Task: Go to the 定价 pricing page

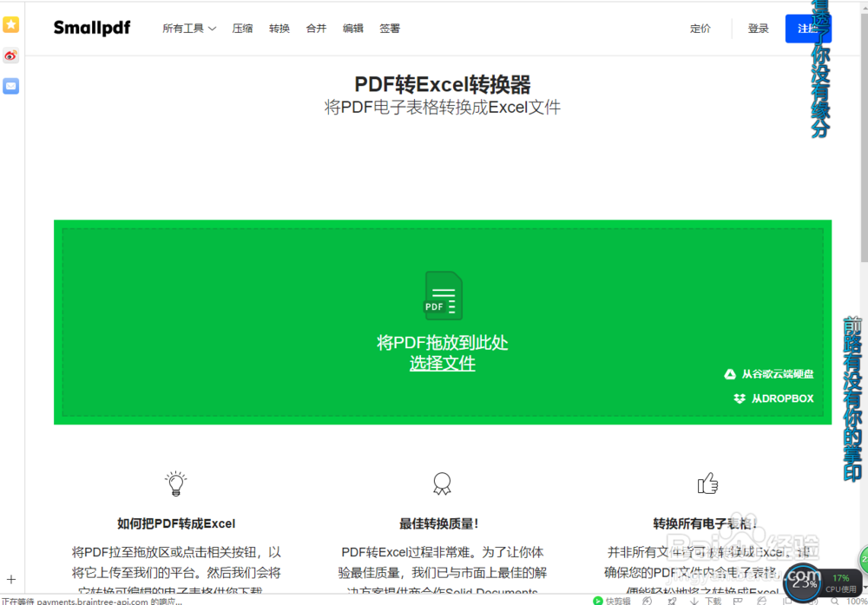Action: click(700, 29)
